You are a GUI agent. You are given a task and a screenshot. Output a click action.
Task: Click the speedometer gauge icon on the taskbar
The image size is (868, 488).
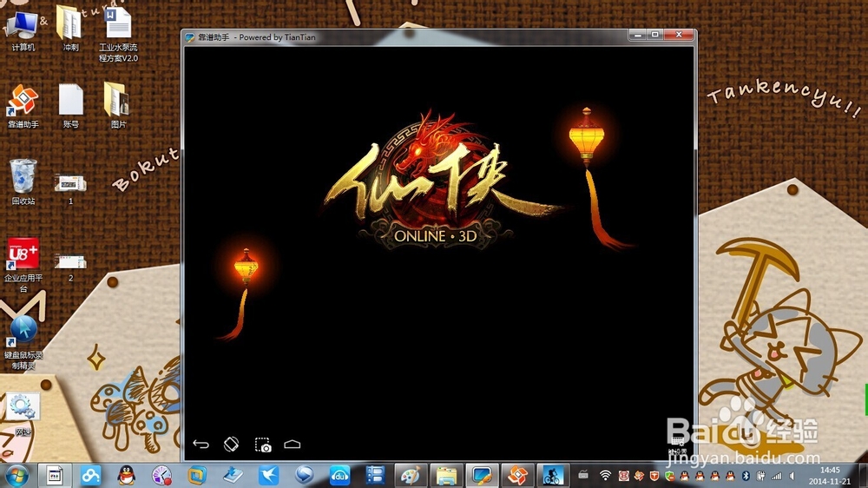point(161,476)
